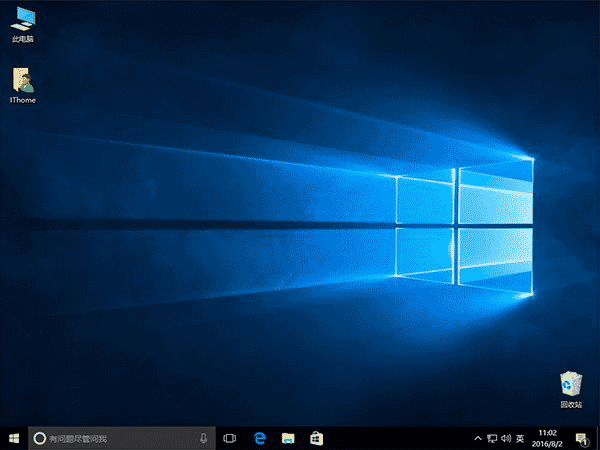
Task: Activate the Cortana microphone voice input
Action: coord(203,438)
